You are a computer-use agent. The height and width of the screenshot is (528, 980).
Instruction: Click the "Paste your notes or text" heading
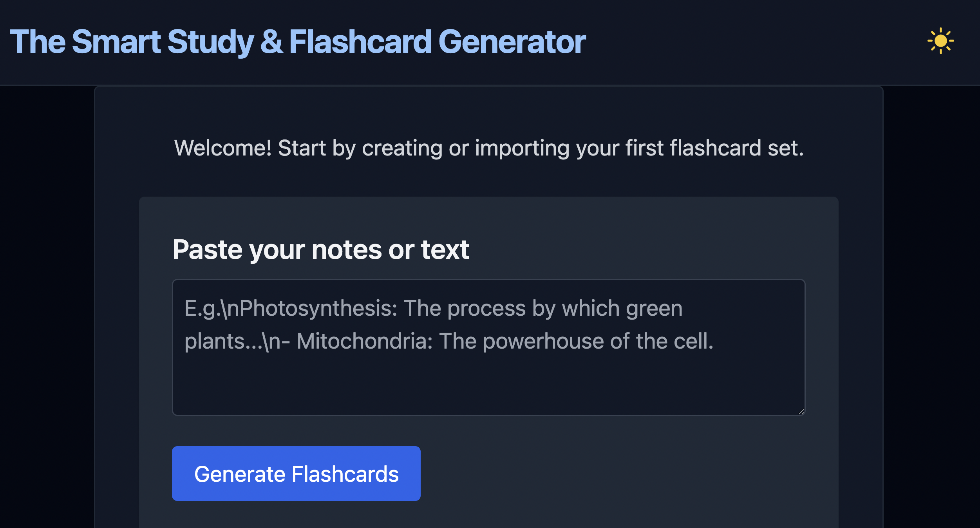[320, 250]
